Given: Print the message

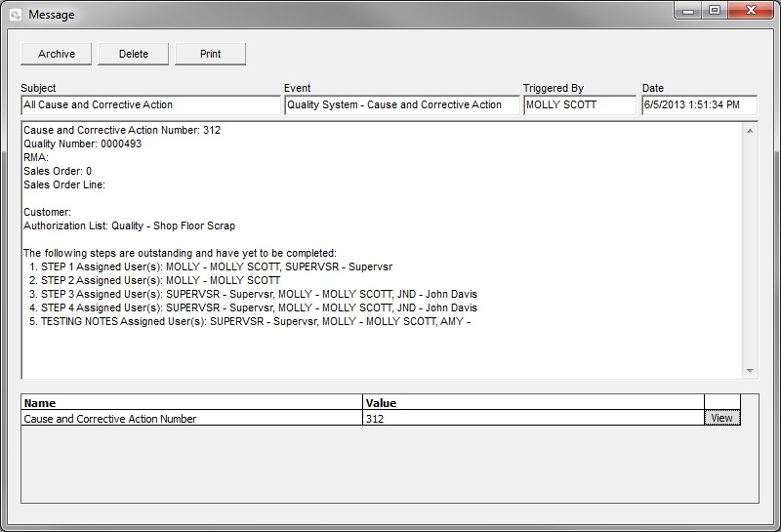Looking at the screenshot, I should [210, 54].
